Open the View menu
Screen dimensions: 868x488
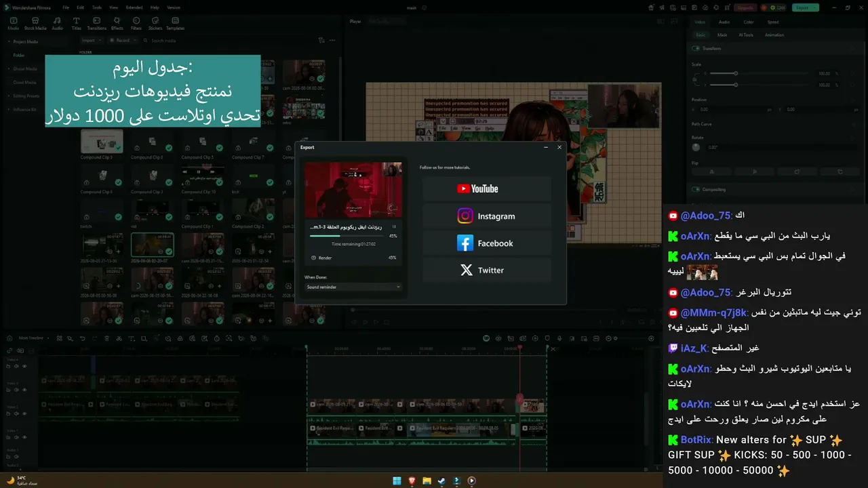[113, 7]
